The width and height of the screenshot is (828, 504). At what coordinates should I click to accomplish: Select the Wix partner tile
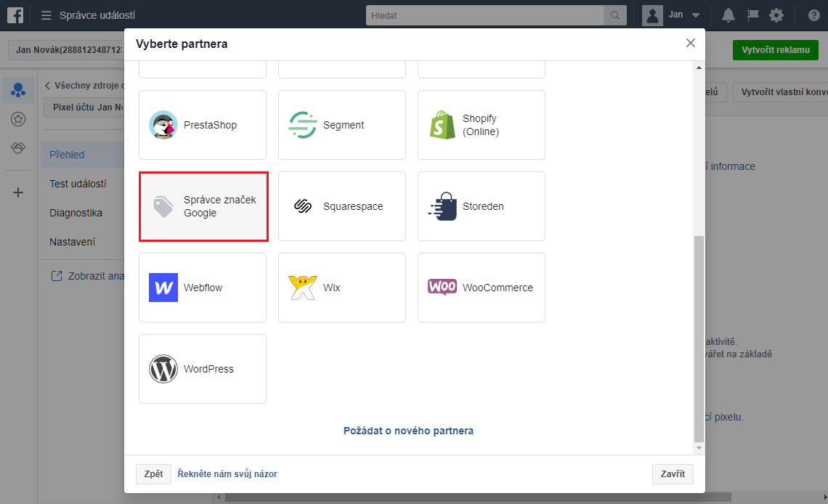click(341, 288)
